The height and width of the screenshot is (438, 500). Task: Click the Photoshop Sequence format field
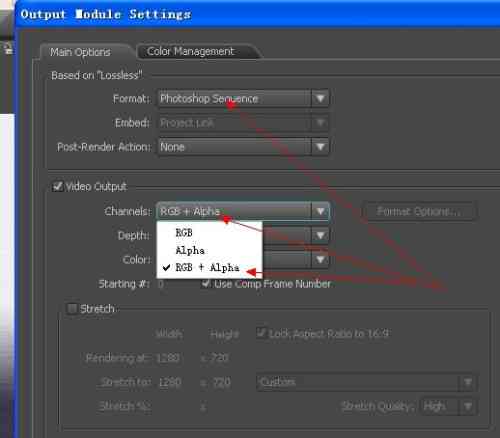(235, 99)
